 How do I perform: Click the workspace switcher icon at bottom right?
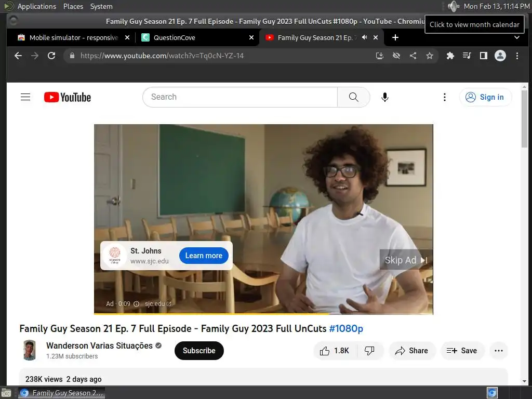492,393
